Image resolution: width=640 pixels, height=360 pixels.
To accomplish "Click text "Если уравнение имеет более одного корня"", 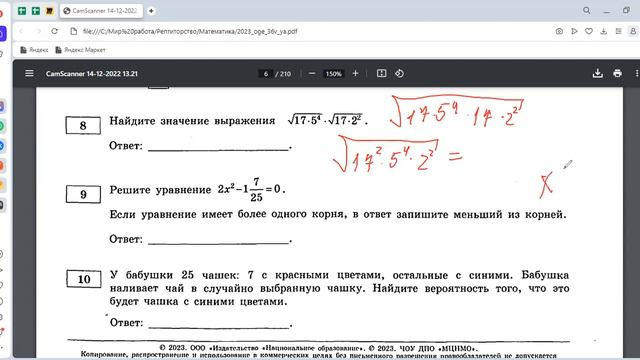I will [x=227, y=214].
